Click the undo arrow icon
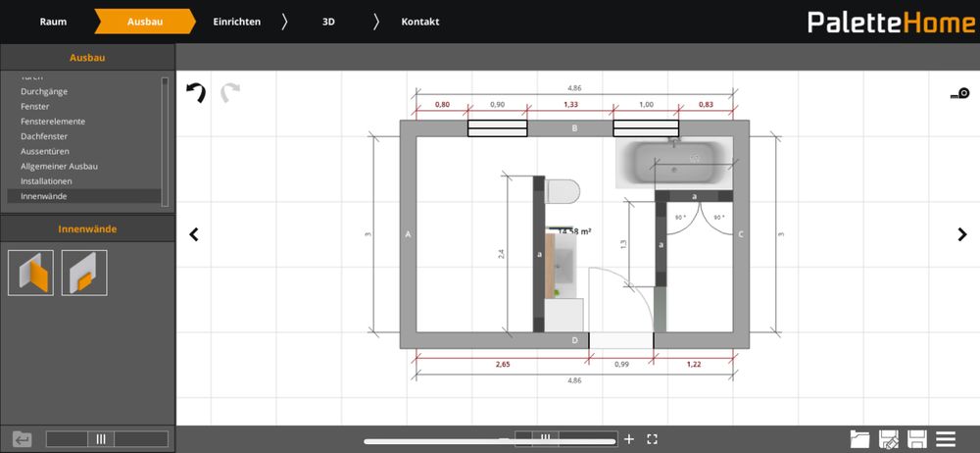The height and width of the screenshot is (453, 980). (x=196, y=94)
